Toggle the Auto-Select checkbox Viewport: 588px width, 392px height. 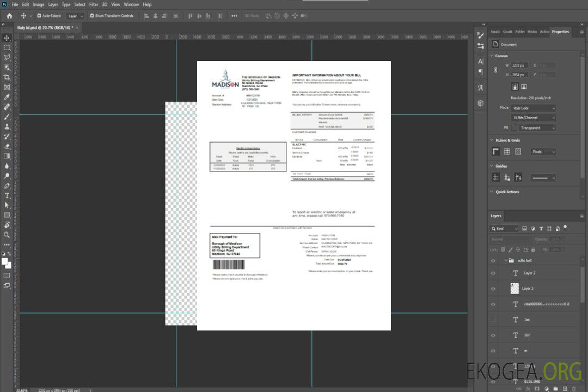point(39,16)
